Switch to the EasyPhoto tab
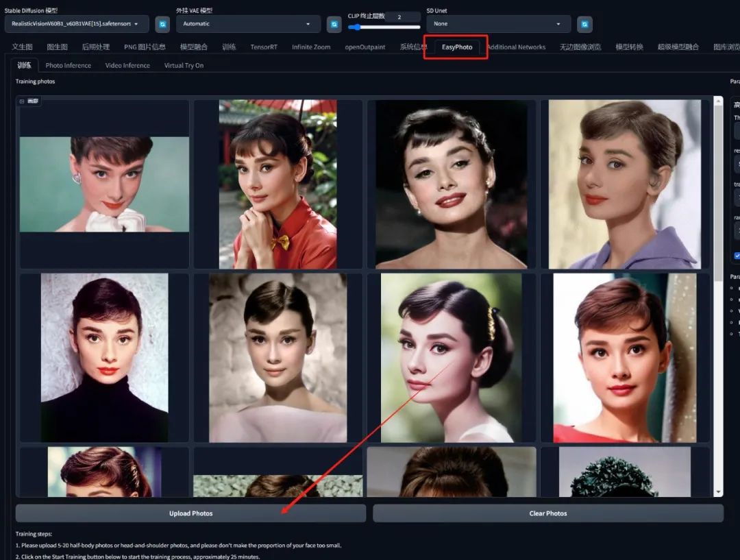 click(456, 47)
